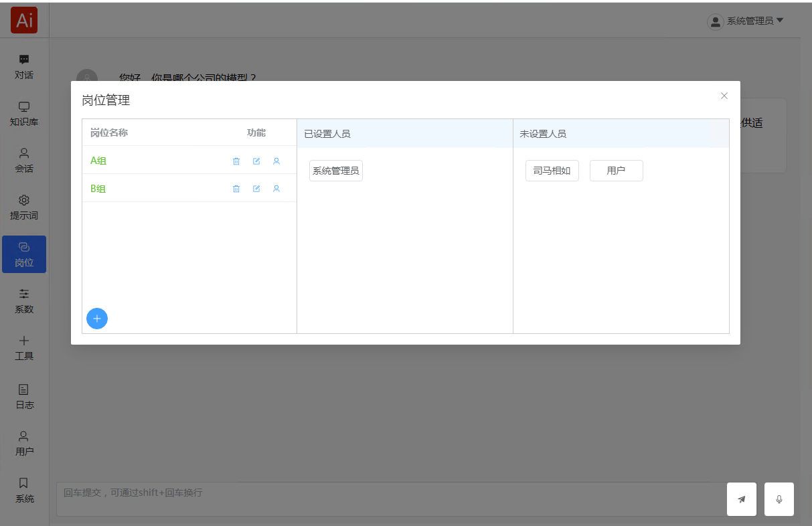812x526 pixels.
Task: Edit the A组 position name
Action: 256,161
